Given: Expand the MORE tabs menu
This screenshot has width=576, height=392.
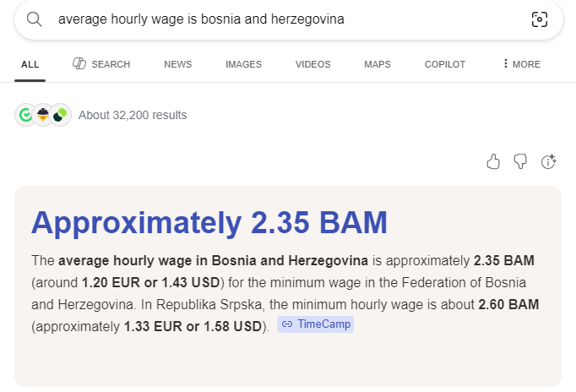Looking at the screenshot, I should (x=521, y=64).
